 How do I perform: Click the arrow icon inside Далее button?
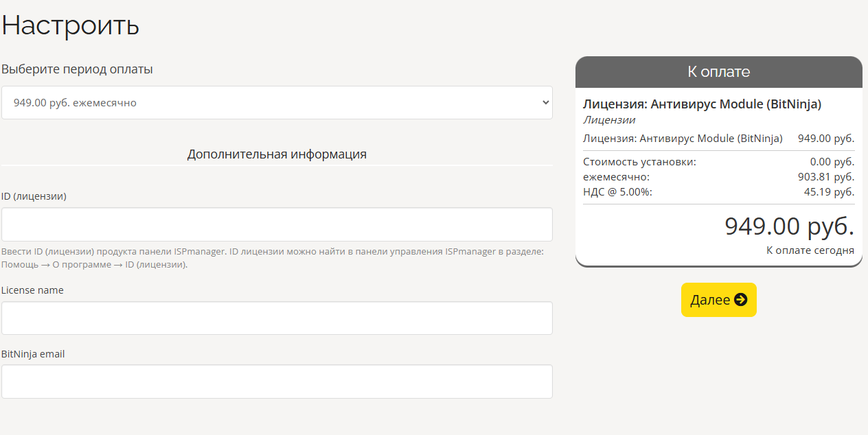740,300
